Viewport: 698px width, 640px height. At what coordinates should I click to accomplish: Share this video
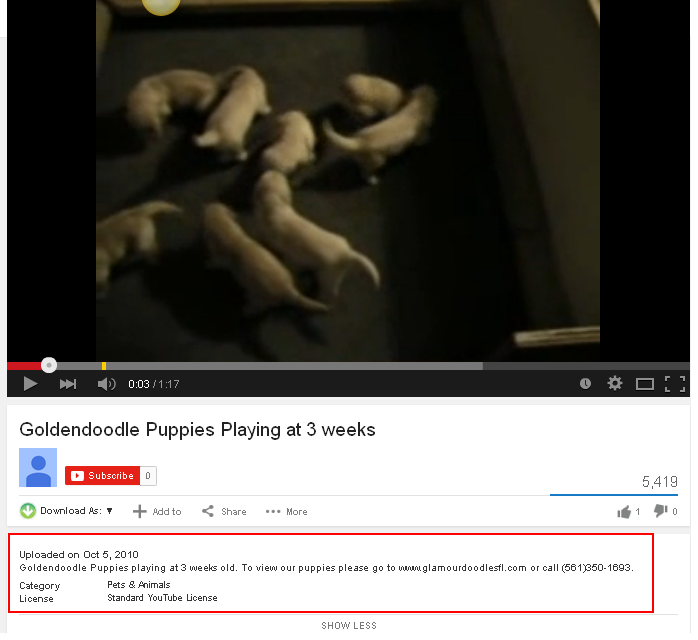tap(224, 511)
